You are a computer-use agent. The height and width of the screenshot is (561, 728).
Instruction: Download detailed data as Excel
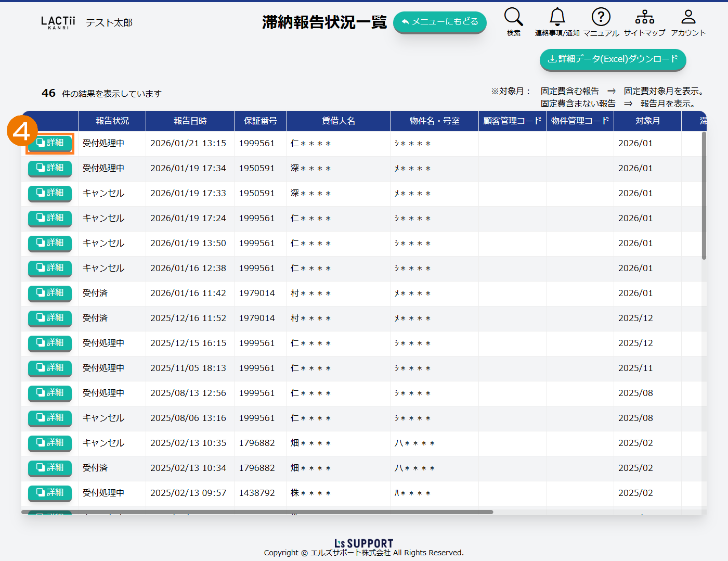point(613,59)
